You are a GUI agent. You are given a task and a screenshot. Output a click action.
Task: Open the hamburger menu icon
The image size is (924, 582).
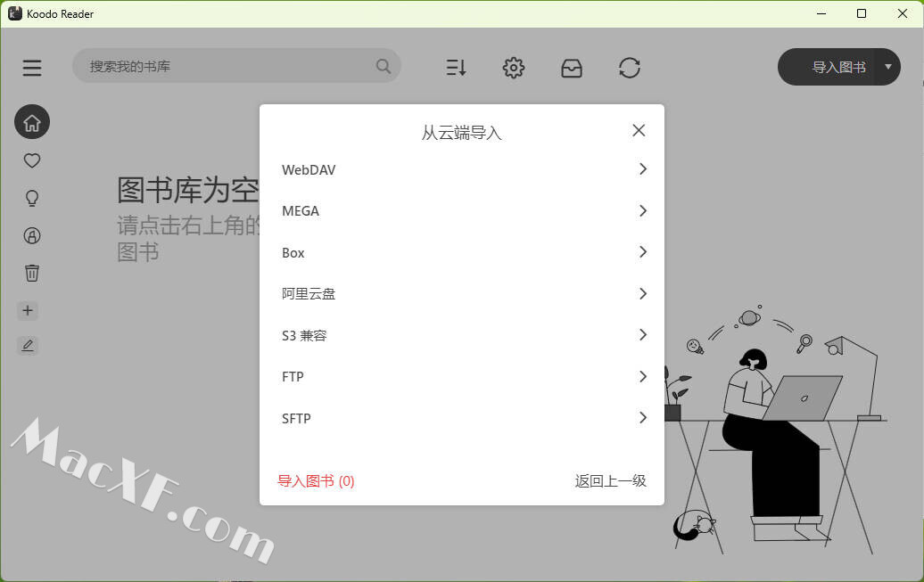pos(32,68)
